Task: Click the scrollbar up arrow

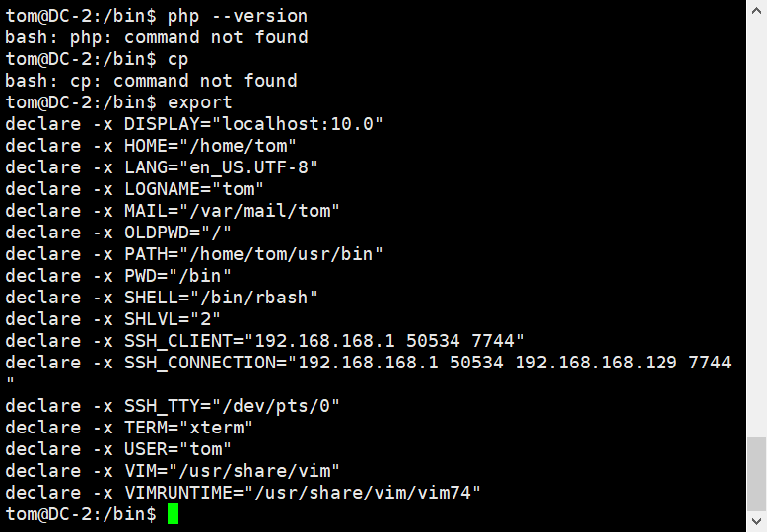Action: tap(756, 9)
